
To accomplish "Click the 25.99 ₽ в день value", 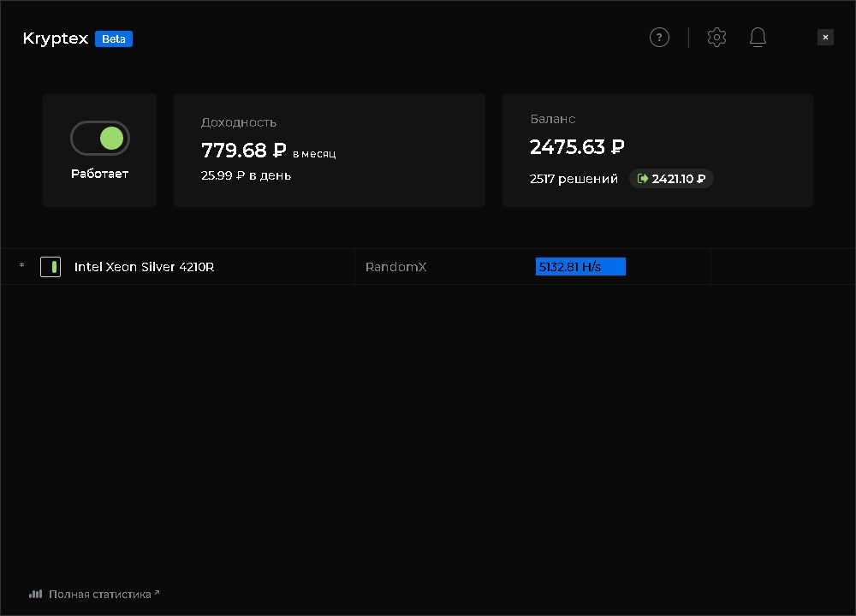I will coord(246,175).
